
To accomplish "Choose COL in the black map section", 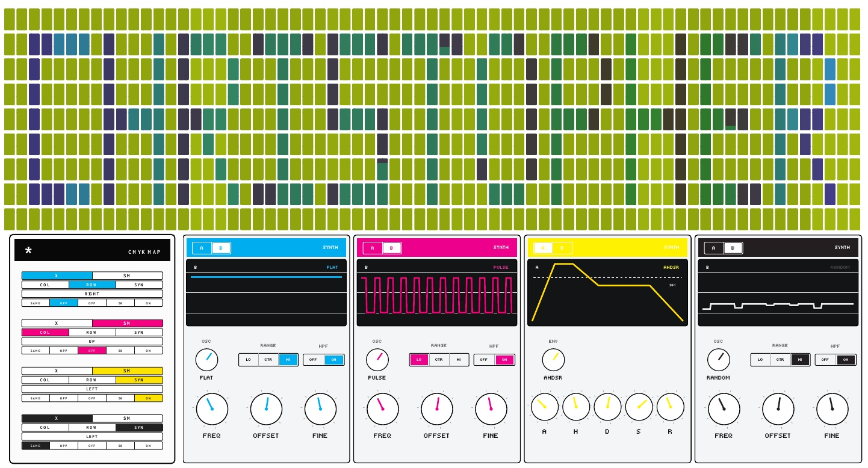I will coord(45,427).
